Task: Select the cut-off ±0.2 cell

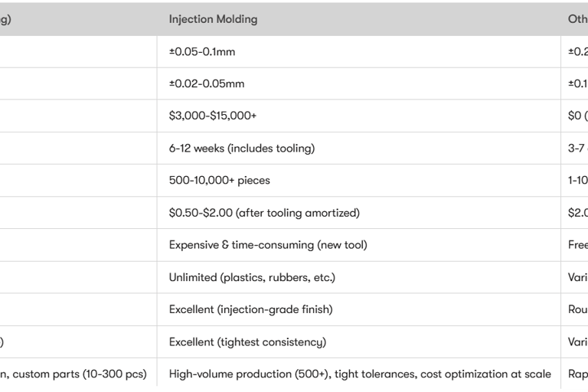Action: point(577,52)
